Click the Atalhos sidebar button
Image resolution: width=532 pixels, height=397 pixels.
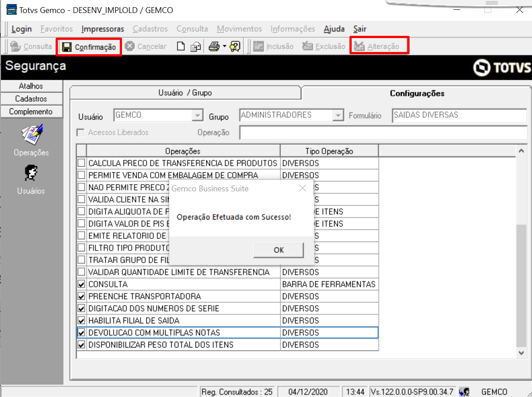(31, 86)
